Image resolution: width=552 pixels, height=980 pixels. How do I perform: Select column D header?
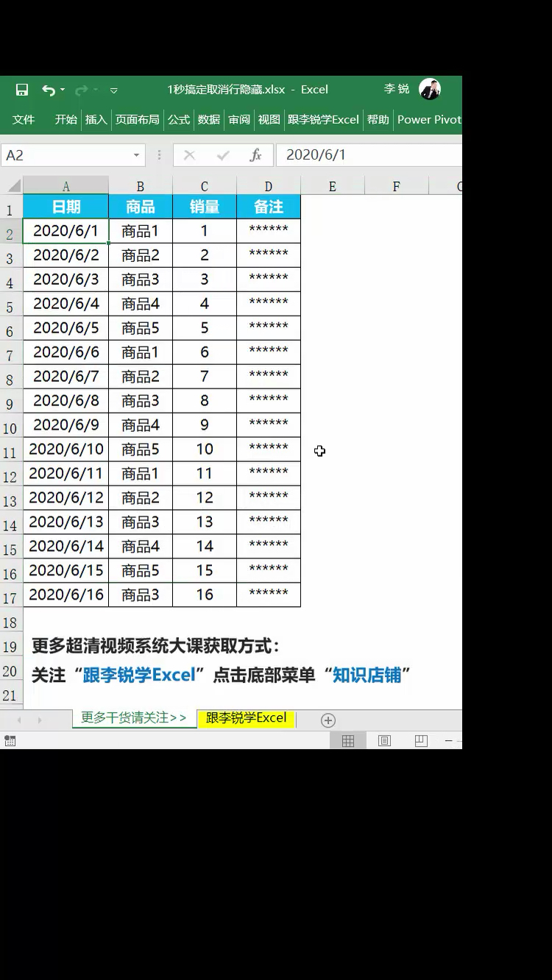(x=269, y=186)
